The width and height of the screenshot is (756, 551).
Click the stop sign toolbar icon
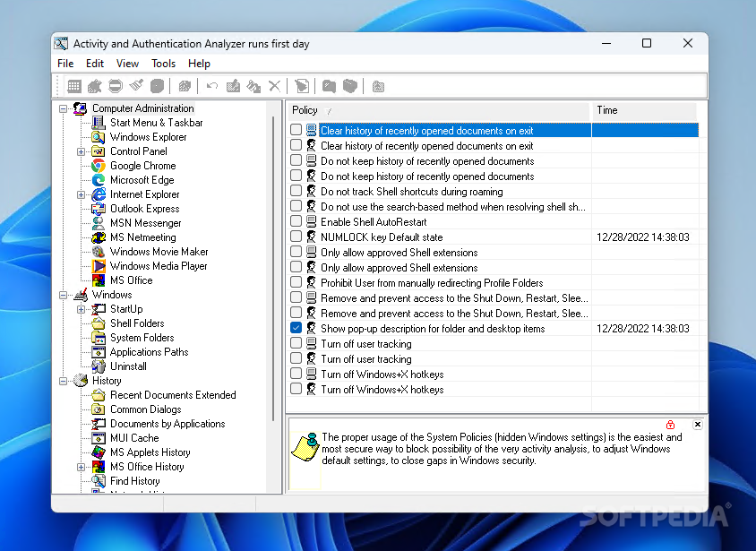pyautogui.click(x=116, y=86)
